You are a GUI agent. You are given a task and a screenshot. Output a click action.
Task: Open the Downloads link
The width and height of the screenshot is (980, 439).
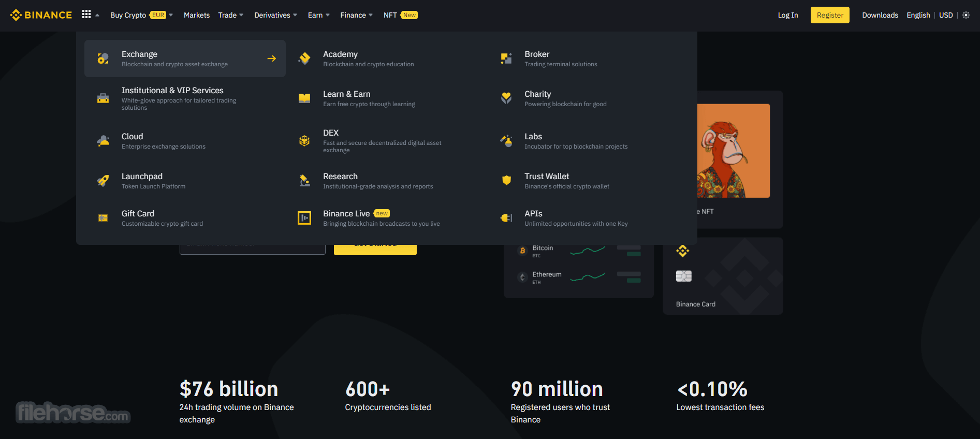click(x=880, y=15)
